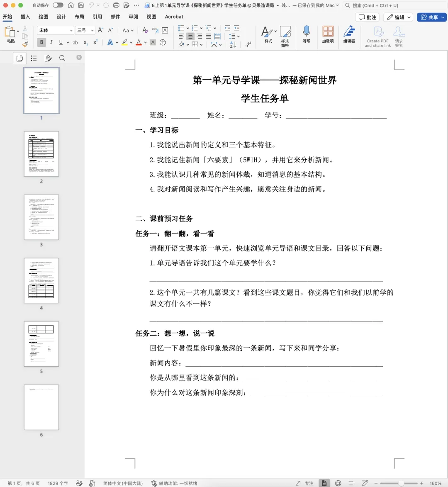
Task: Open the 编辑 mode dropdown
Action: 399,17
